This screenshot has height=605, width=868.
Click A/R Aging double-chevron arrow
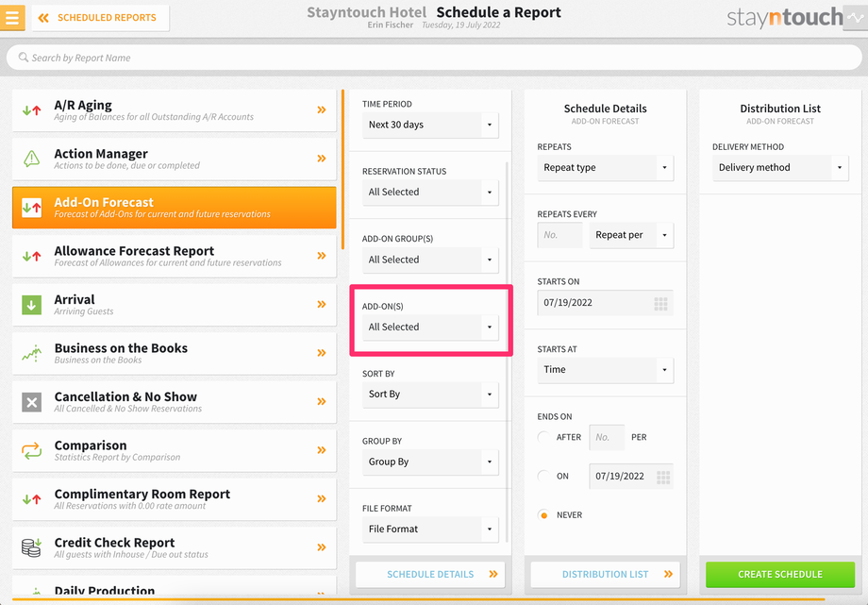[322, 109]
